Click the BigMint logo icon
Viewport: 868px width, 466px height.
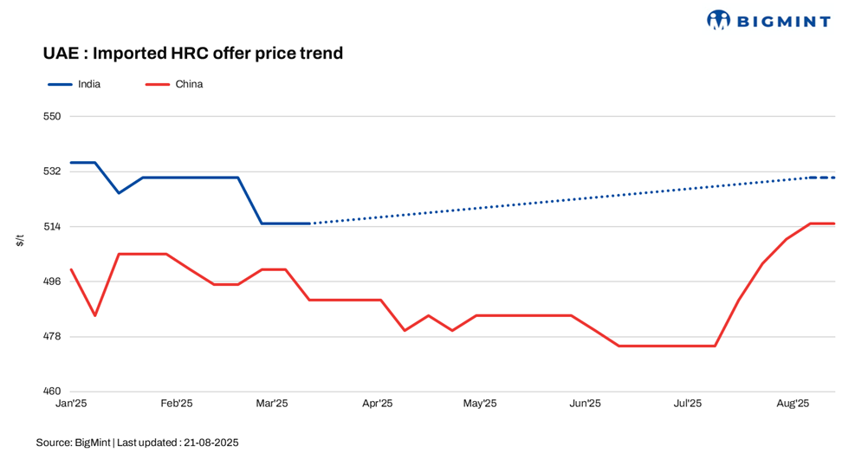(719, 20)
